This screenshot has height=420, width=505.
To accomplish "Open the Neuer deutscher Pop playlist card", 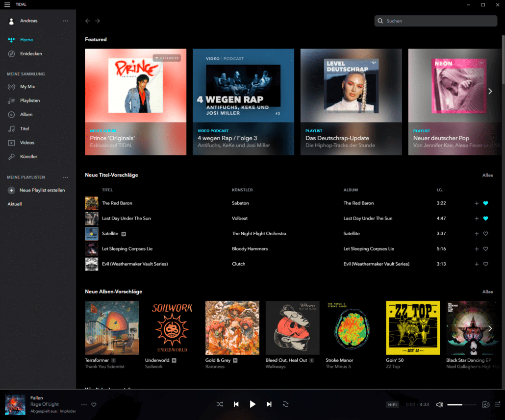I will 455,102.
